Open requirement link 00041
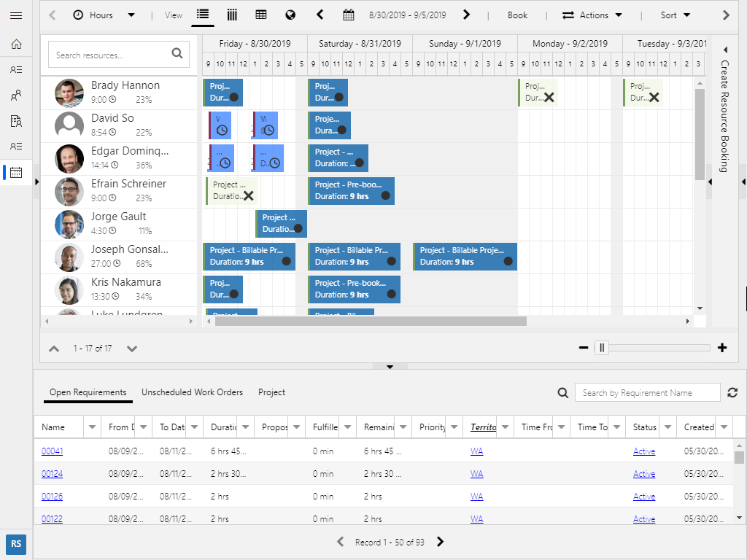 (x=52, y=451)
